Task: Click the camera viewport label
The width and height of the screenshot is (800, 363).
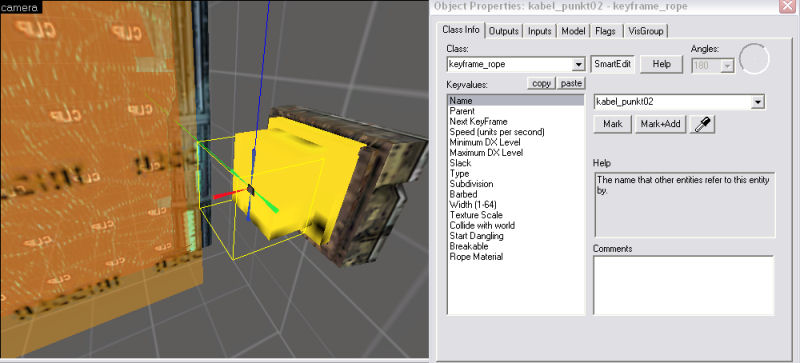Action: [x=20, y=7]
